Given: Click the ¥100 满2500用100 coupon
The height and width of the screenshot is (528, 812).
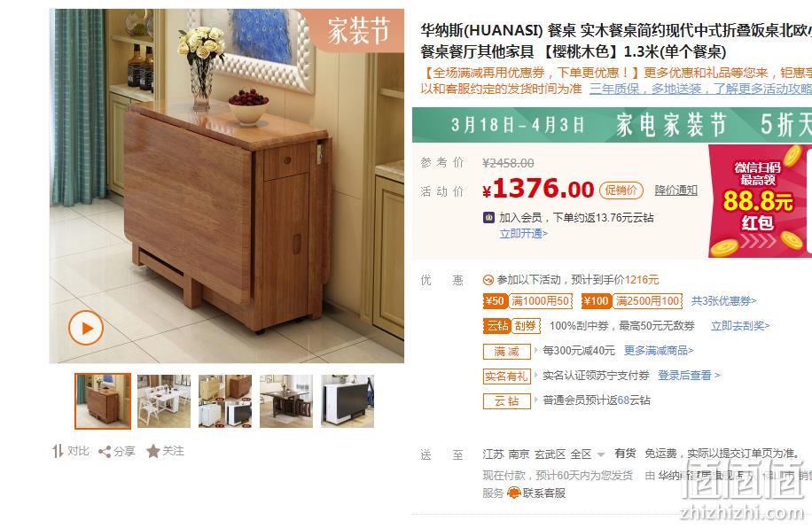Looking at the screenshot, I should pos(632,300).
